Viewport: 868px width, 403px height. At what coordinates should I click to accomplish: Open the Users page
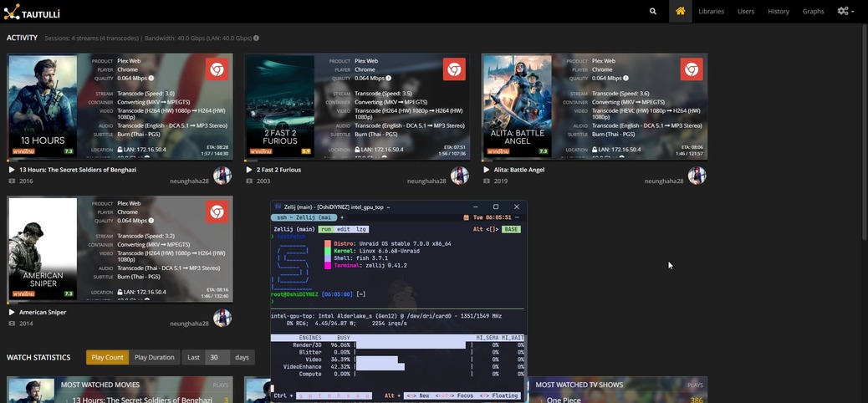coord(746,11)
